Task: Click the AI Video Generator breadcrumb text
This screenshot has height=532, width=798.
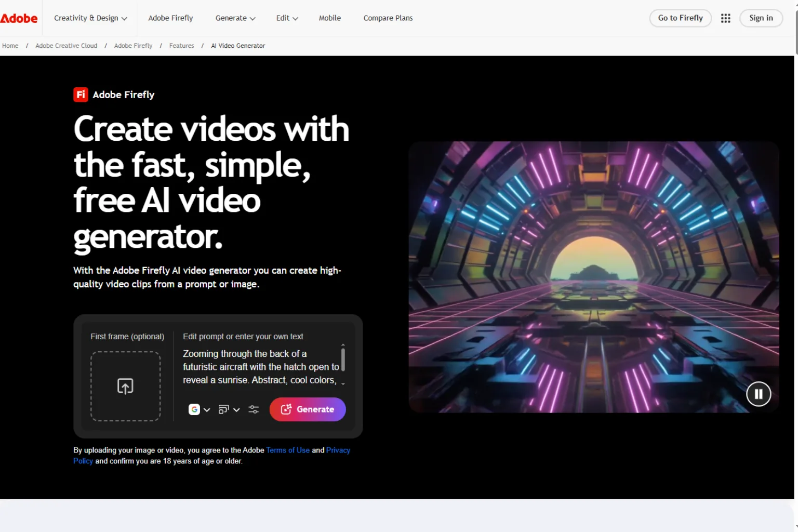Action: tap(238, 46)
